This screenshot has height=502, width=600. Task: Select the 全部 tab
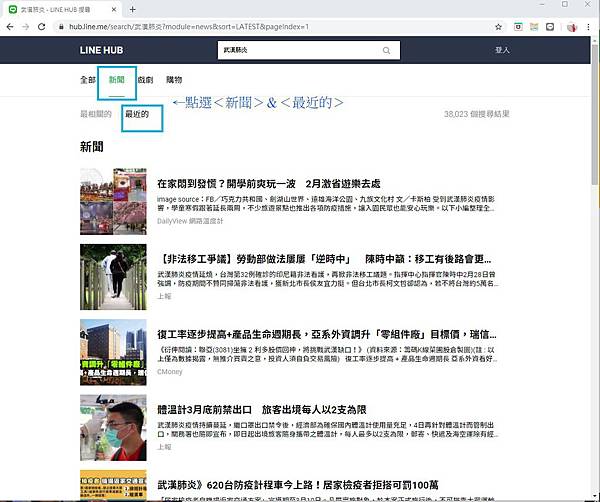88,80
